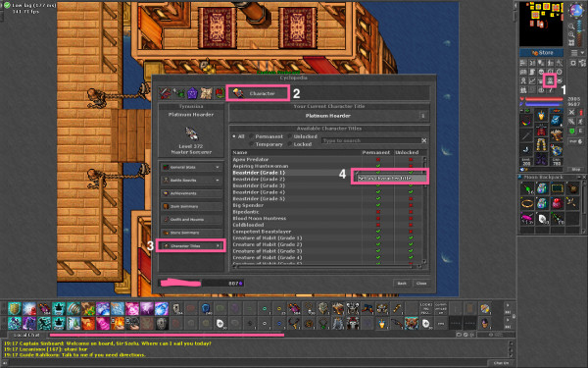Open the Items sword icon tab
The width and height of the screenshot is (588, 368).
tap(165, 93)
